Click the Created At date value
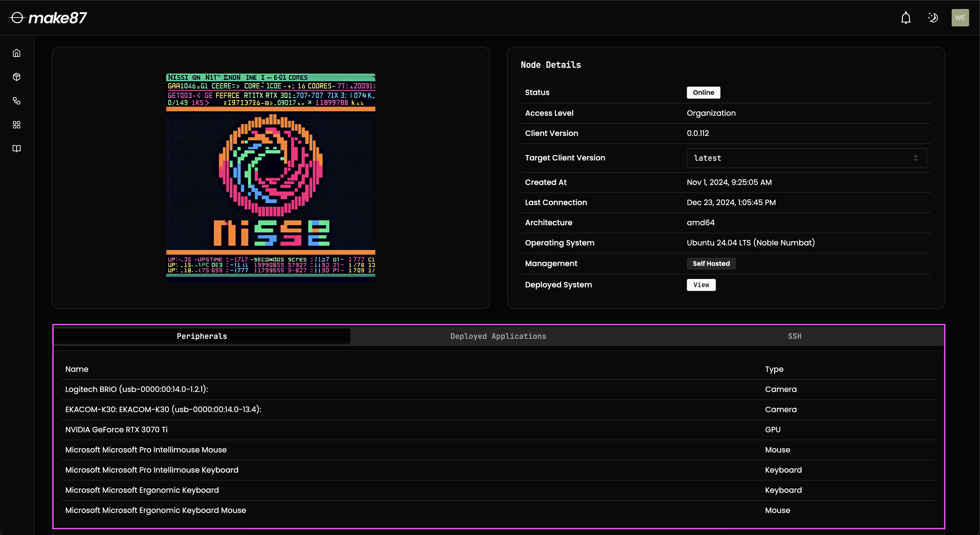Image resolution: width=980 pixels, height=535 pixels. click(729, 182)
